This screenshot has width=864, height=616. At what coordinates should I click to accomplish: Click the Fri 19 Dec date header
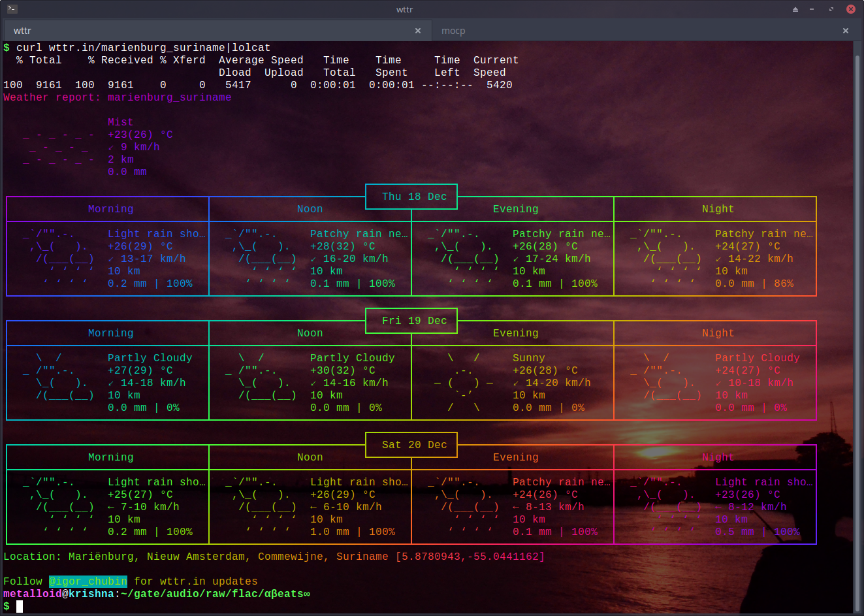click(414, 321)
